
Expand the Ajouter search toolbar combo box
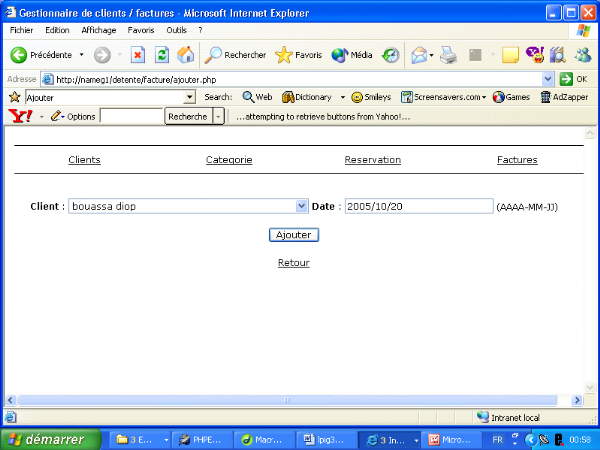coord(190,97)
